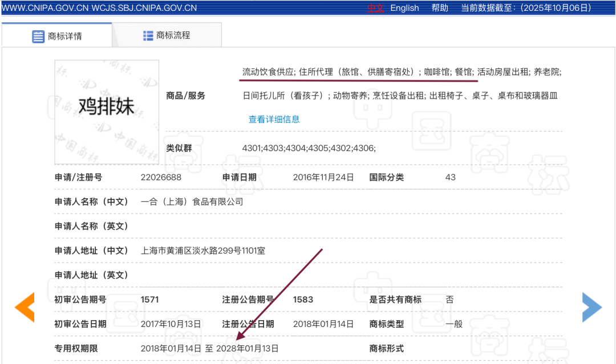Select 中文 language option
The height and width of the screenshot is (364, 616).
coord(375,8)
